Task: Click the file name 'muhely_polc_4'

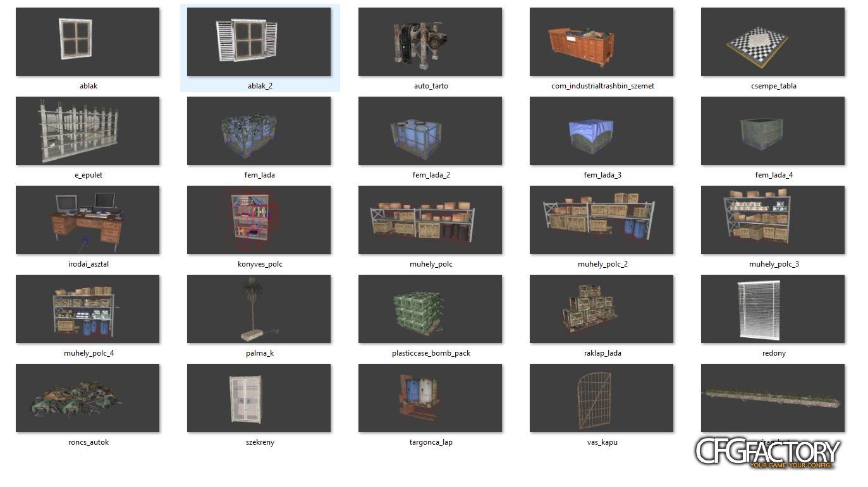Action: pyautogui.click(x=89, y=353)
